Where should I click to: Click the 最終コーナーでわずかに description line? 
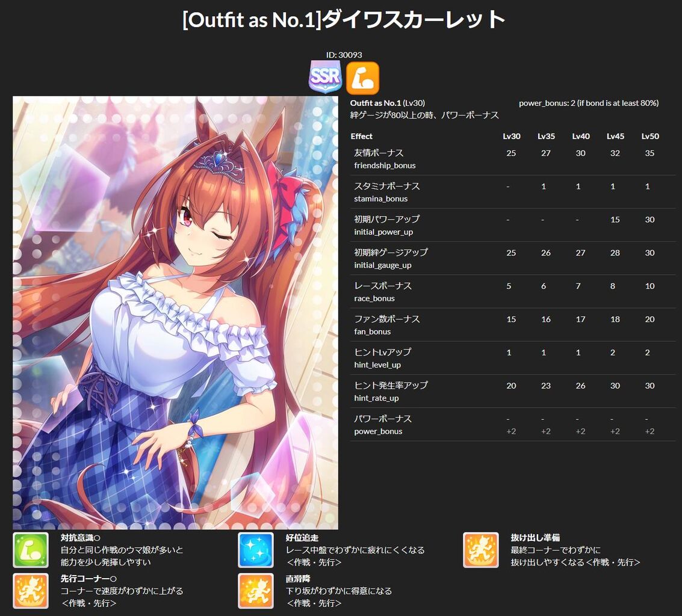(556, 550)
